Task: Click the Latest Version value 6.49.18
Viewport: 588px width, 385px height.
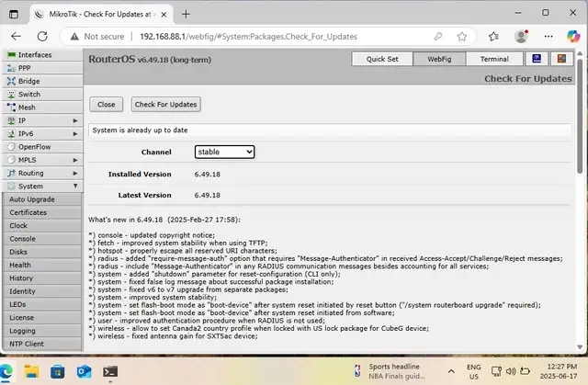Action: (x=208, y=196)
